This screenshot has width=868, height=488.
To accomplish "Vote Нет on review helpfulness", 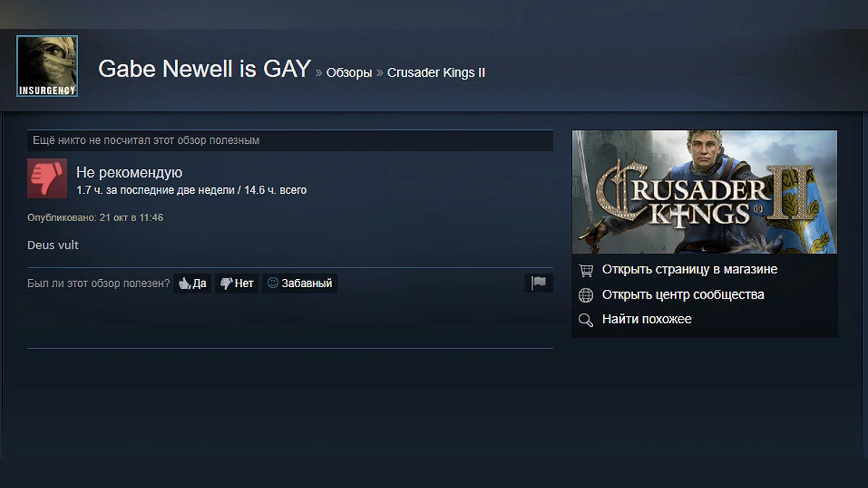I will coord(237,283).
